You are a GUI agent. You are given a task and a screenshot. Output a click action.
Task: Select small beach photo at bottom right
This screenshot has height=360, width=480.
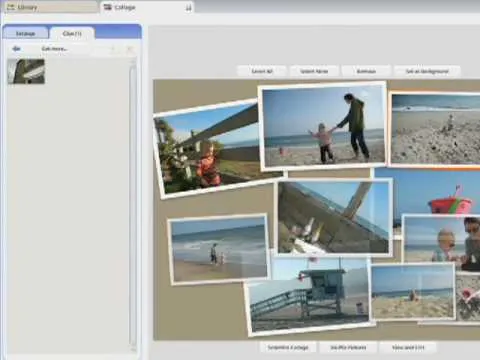(x=413, y=292)
